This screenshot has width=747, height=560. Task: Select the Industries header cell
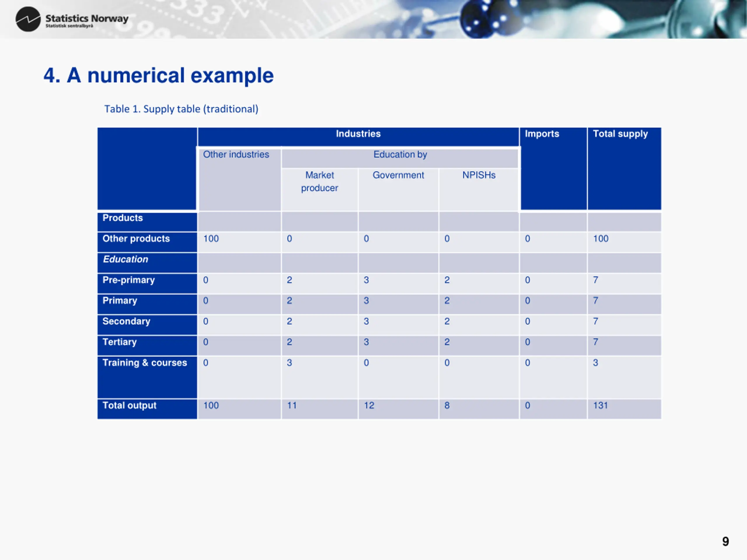point(358,137)
